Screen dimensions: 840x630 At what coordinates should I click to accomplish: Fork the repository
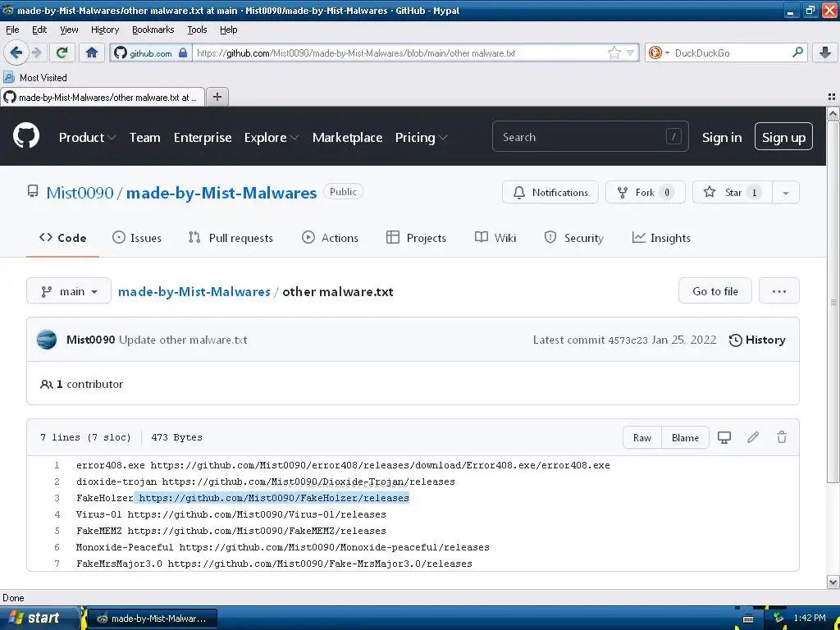645,192
